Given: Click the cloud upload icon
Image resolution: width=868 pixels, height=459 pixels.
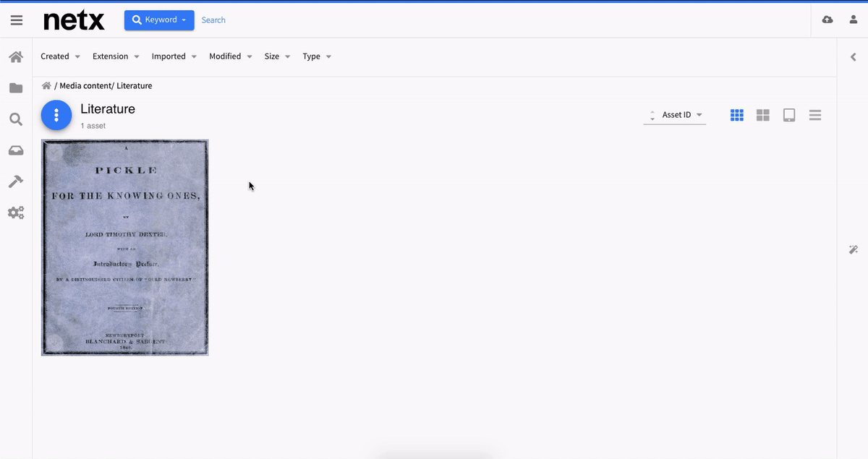Looking at the screenshot, I should click(x=827, y=20).
